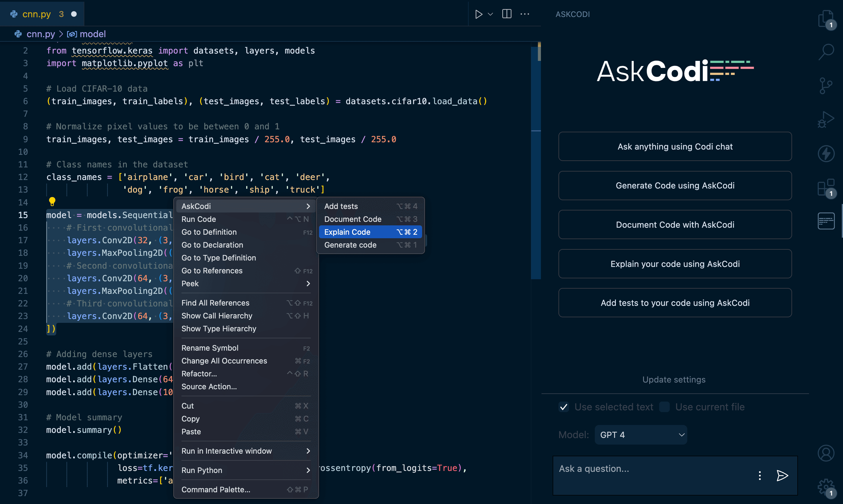Click Explain your code using AskCodi button
Viewport: 843px width, 504px height.
point(675,264)
